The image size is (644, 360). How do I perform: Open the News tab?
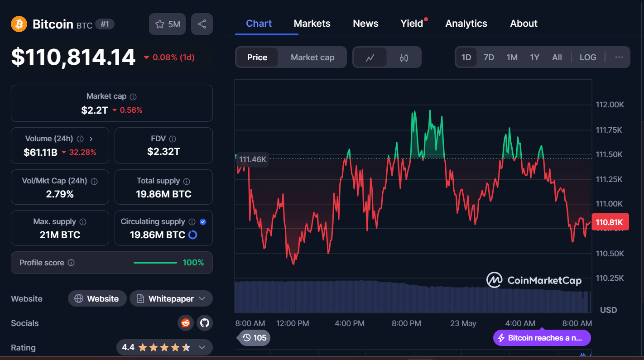coord(365,24)
